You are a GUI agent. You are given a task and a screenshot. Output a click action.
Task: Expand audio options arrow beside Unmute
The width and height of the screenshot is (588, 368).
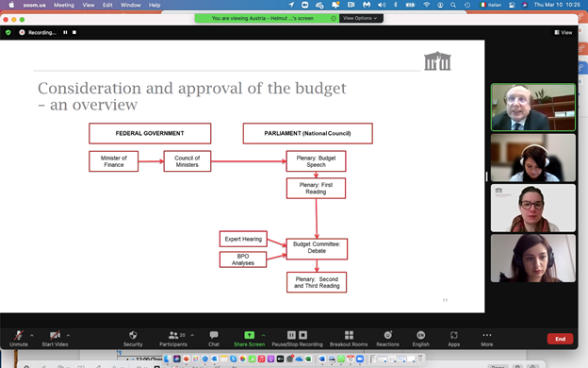[x=31, y=335]
